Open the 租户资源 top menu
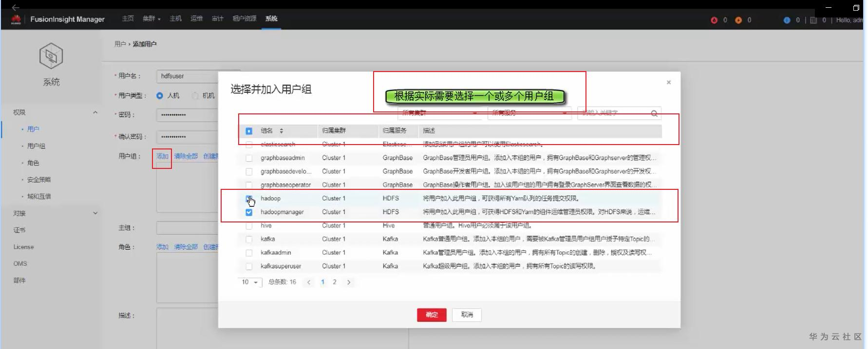This screenshot has height=349, width=868. click(244, 18)
